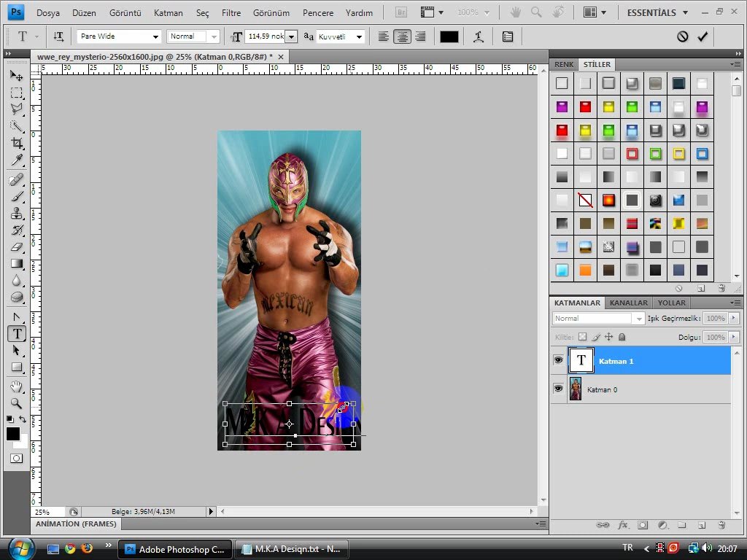
Task: Open the Katman menu
Action: pos(169,13)
